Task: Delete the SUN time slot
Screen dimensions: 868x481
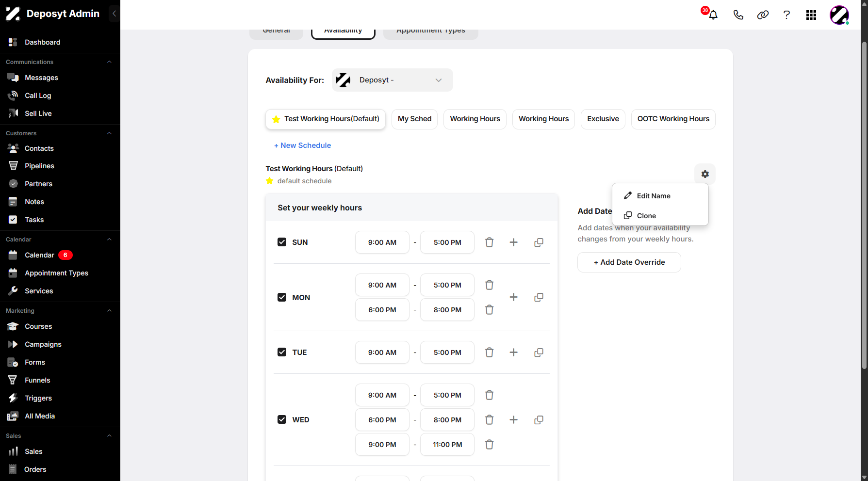Action: click(x=490, y=242)
